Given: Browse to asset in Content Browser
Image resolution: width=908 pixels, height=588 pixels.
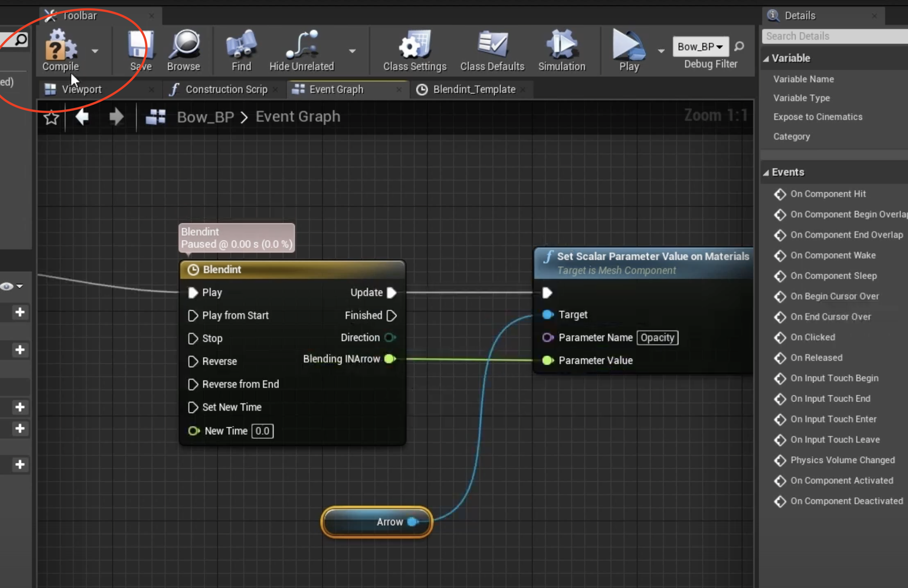Looking at the screenshot, I should click(x=184, y=50).
